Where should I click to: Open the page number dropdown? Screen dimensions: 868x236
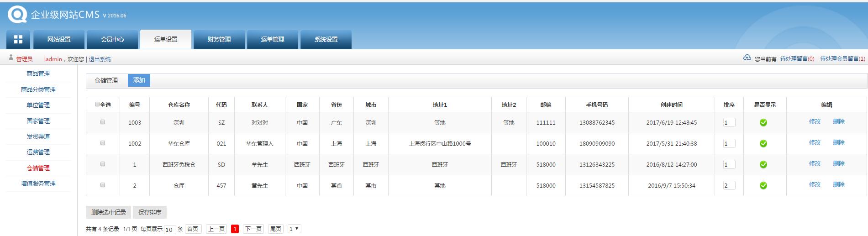[294, 229]
